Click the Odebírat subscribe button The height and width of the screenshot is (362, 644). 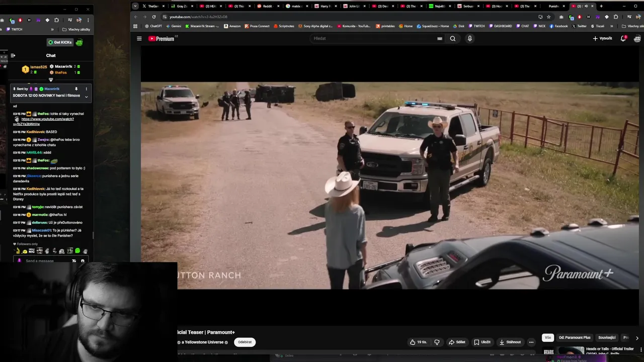click(245, 342)
